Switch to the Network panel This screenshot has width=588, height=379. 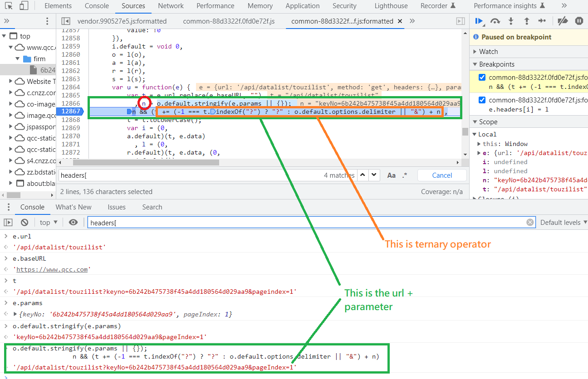[171, 6]
